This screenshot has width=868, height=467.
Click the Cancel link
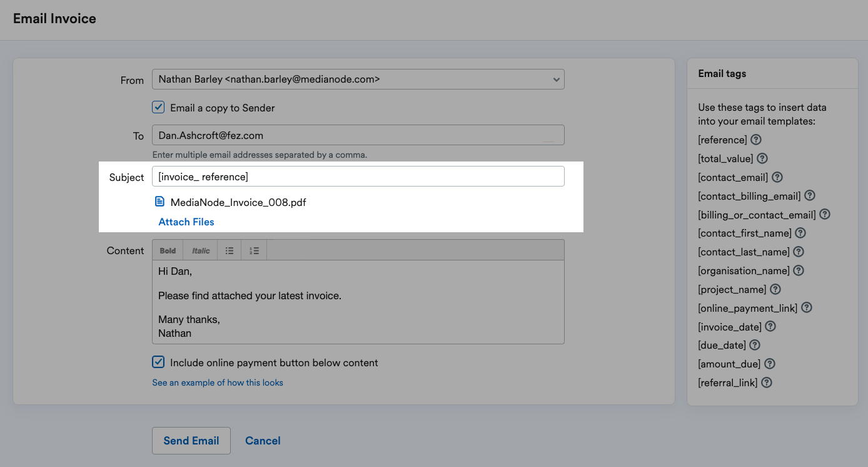pos(263,441)
